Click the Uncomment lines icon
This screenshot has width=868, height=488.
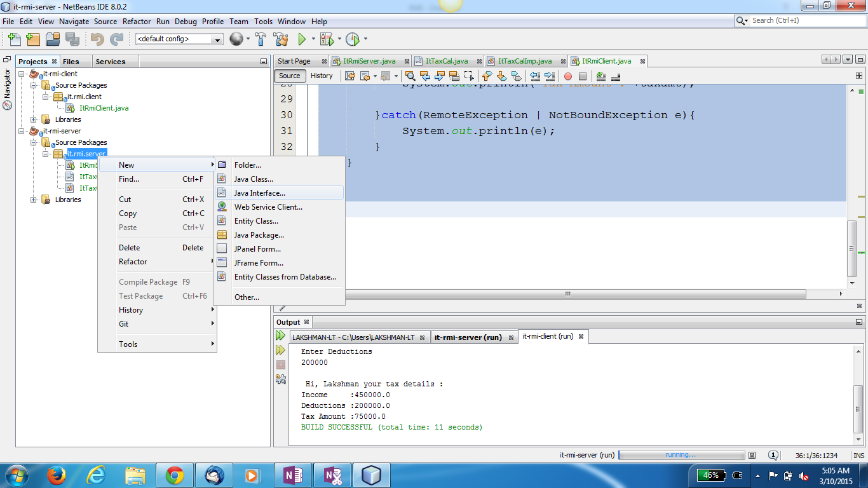click(x=616, y=76)
